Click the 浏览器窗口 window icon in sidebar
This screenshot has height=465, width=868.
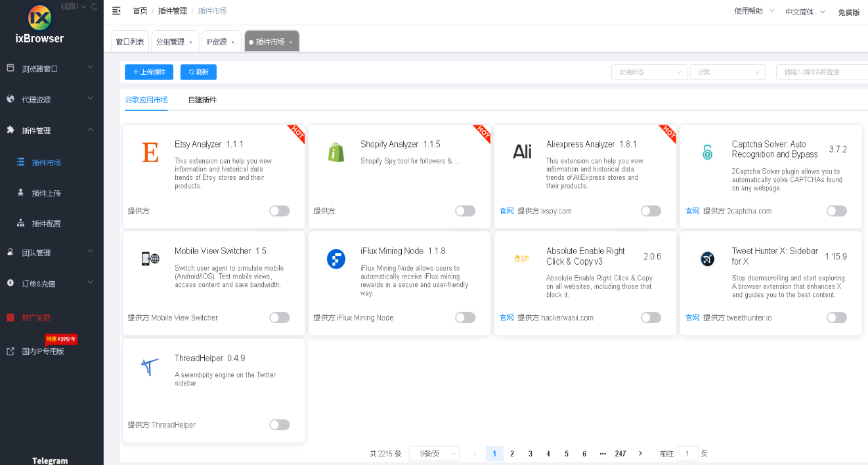pyautogui.click(x=11, y=68)
